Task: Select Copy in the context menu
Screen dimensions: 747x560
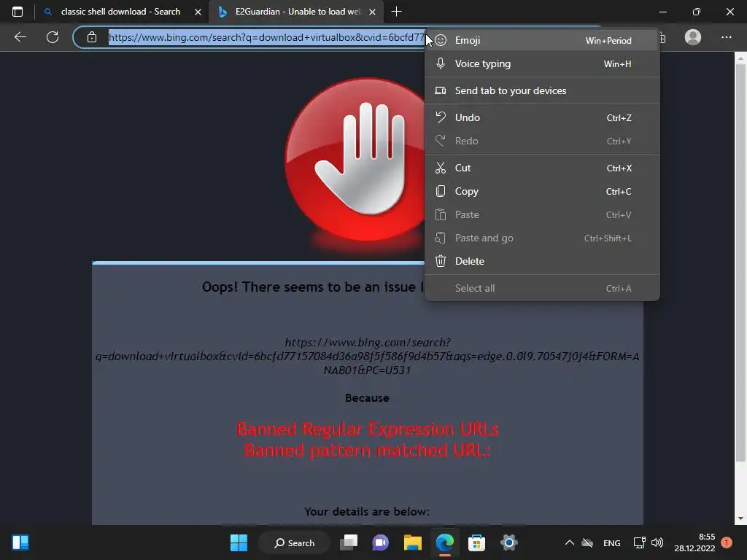Action: [x=542, y=192]
